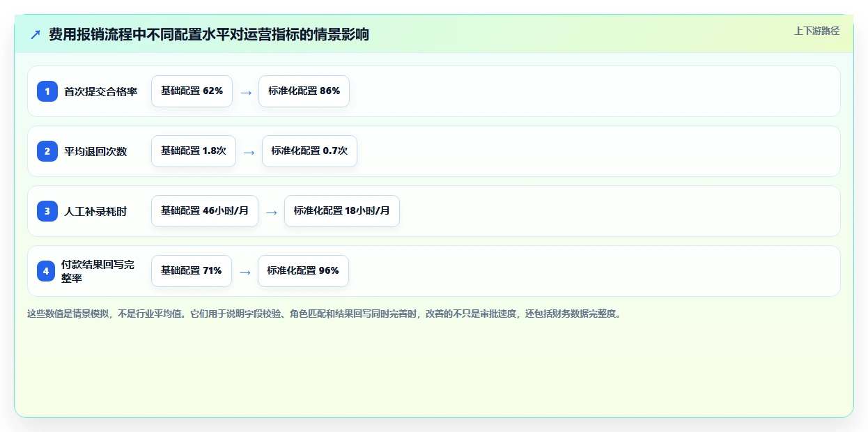
Task: Click the 基础配置 71% chip
Action: 192,271
